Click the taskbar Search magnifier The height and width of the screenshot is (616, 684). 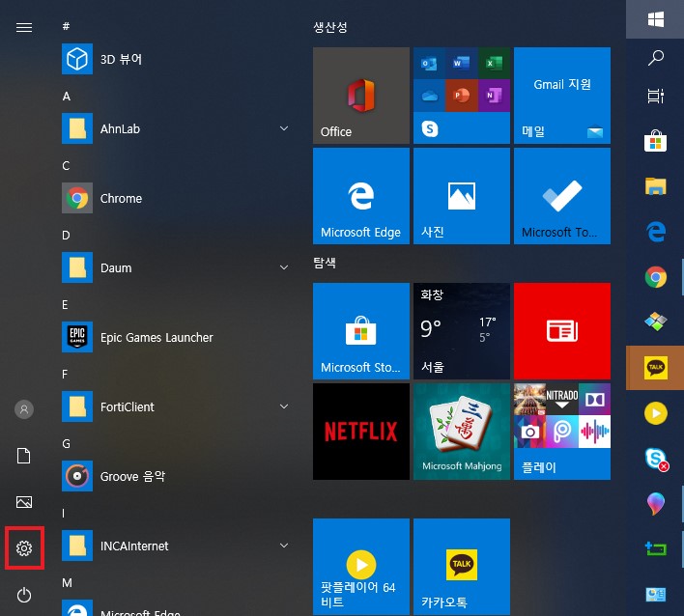(655, 58)
